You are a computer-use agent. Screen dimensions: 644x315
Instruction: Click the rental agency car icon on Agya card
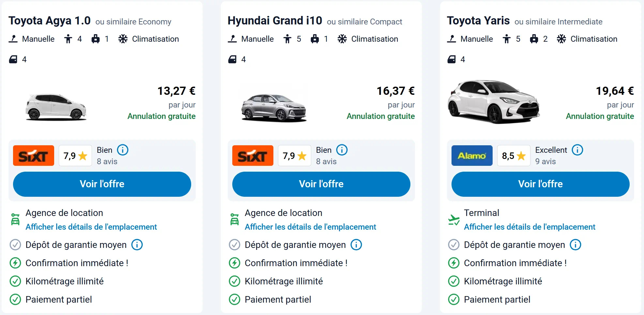click(15, 220)
